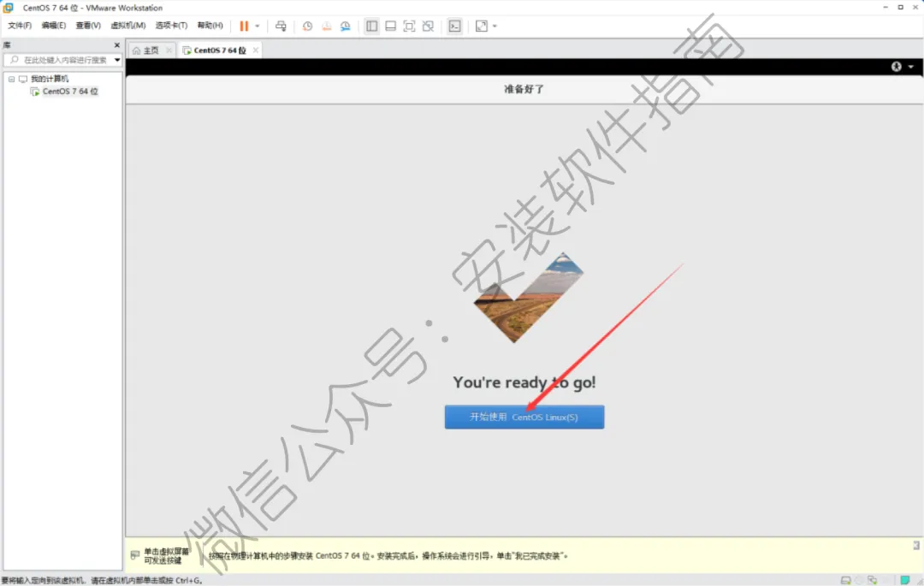
Task: Close the CentOS 7 64 位 tab
Action: click(255, 50)
